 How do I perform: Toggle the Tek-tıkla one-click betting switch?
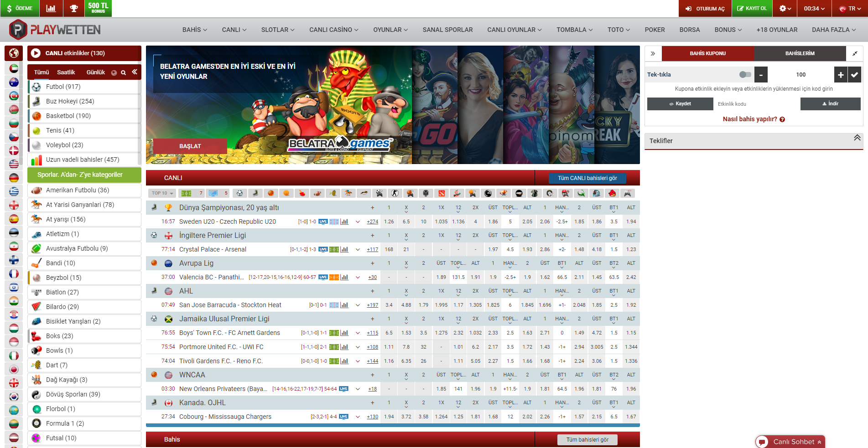click(x=745, y=74)
